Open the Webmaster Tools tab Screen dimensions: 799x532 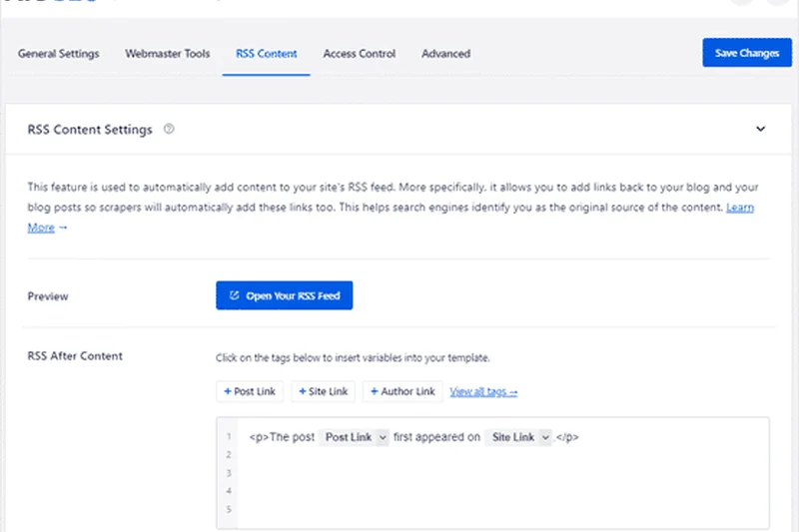167,54
